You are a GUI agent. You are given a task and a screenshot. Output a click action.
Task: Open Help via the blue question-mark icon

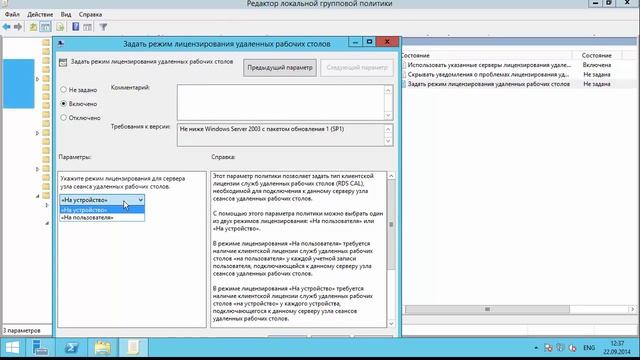76,27
